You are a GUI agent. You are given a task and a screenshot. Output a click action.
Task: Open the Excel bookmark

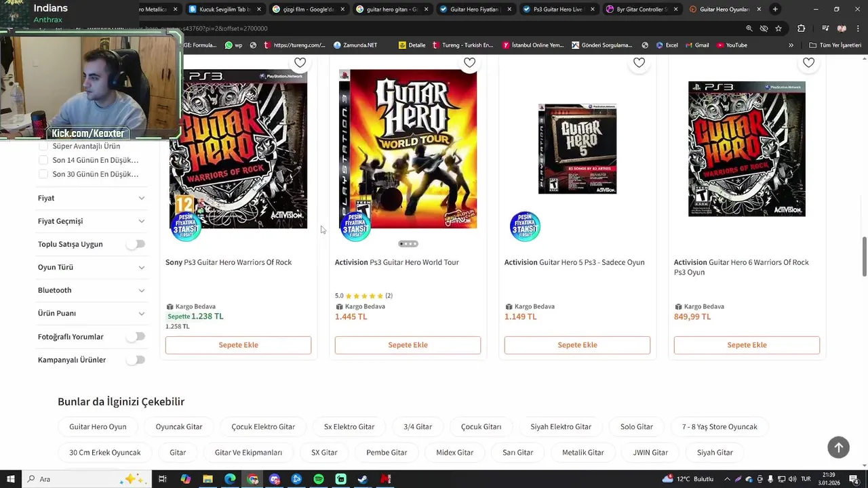point(667,45)
